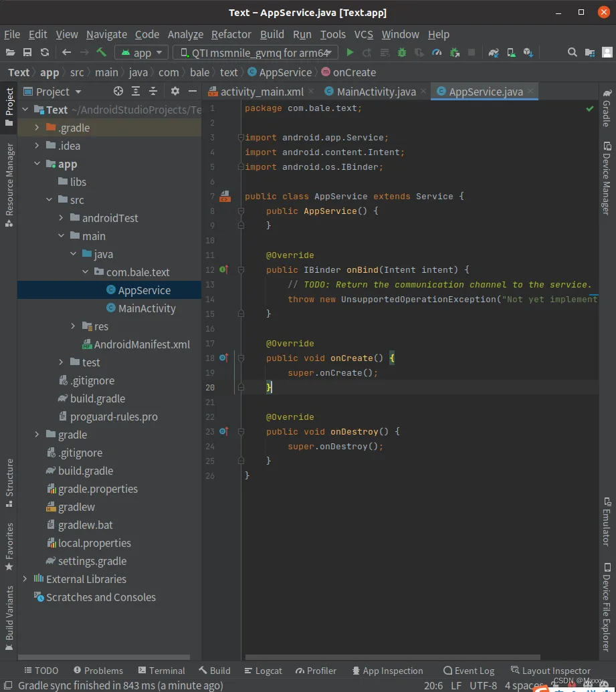616x692 pixels.
Task: Toggle the Project tool window sidebar button
Action: pyautogui.click(x=9, y=106)
